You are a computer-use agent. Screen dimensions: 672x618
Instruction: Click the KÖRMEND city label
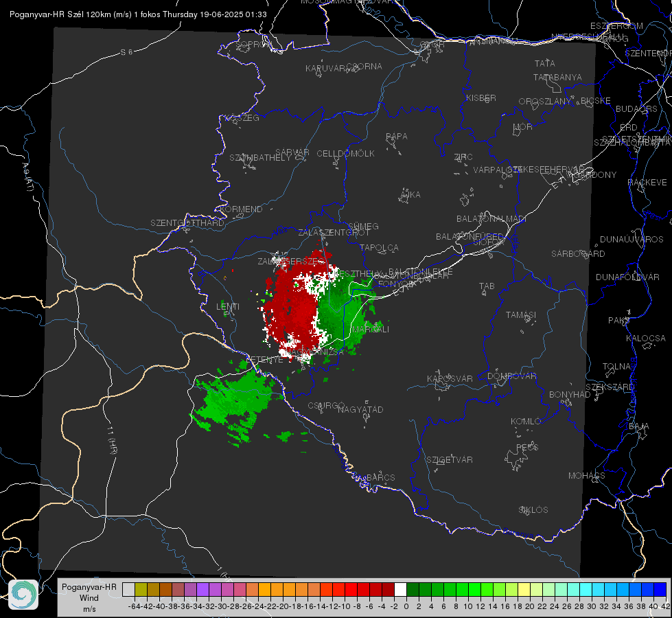[x=240, y=209]
